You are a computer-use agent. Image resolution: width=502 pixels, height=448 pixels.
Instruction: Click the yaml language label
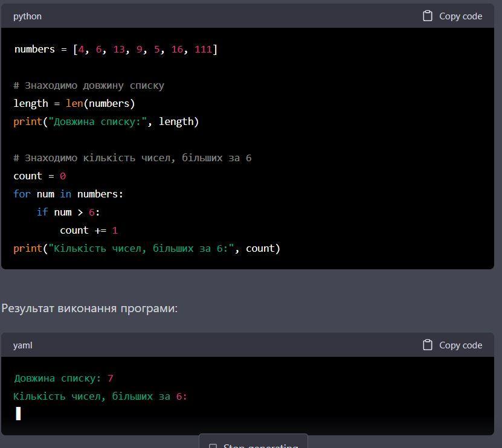[x=23, y=345]
